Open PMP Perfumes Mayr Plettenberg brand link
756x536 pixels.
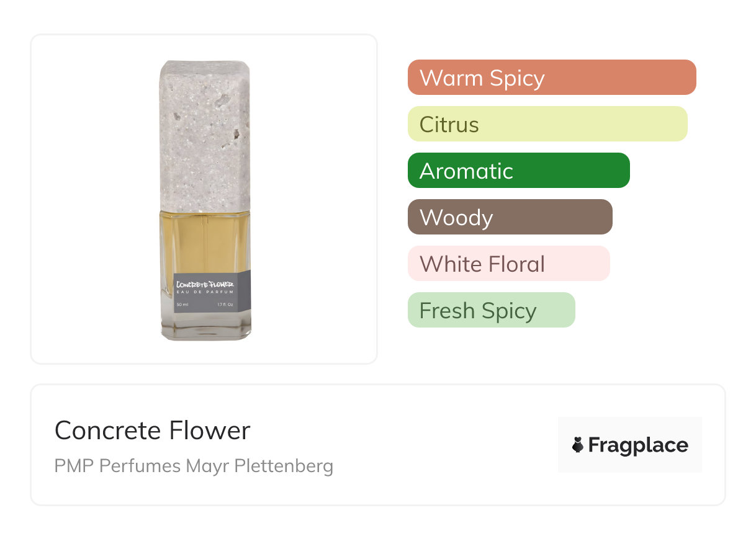coord(194,466)
